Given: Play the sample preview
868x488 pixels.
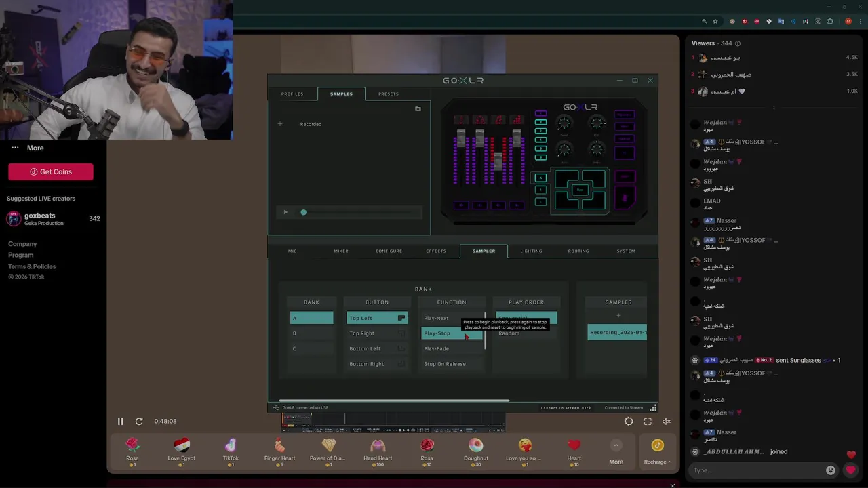Looking at the screenshot, I should (285, 213).
